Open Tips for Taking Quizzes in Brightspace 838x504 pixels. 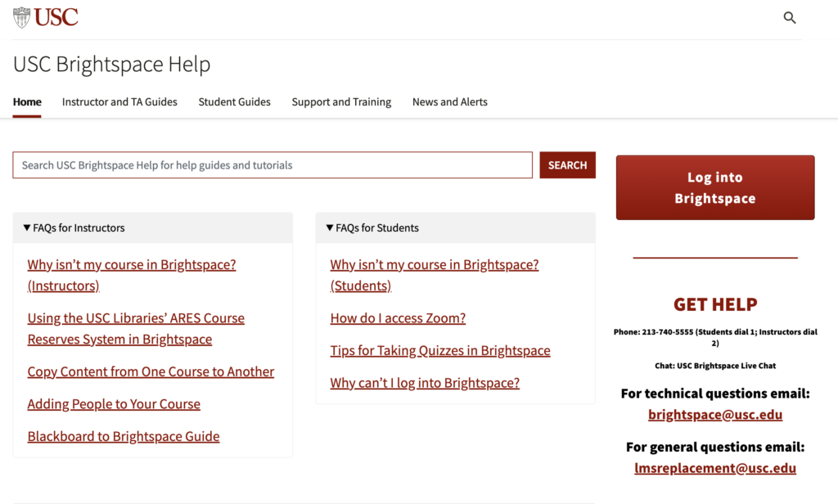[x=439, y=350]
